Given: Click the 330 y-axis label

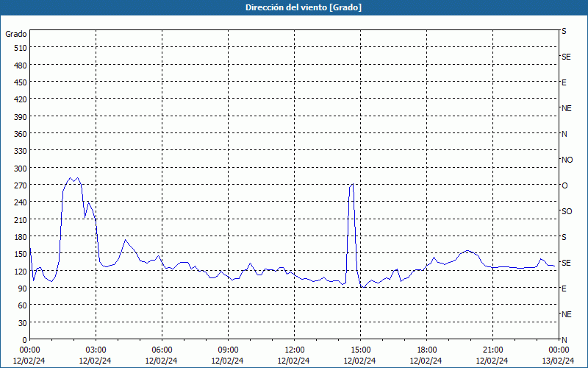Looking at the screenshot, I should coord(21,151).
